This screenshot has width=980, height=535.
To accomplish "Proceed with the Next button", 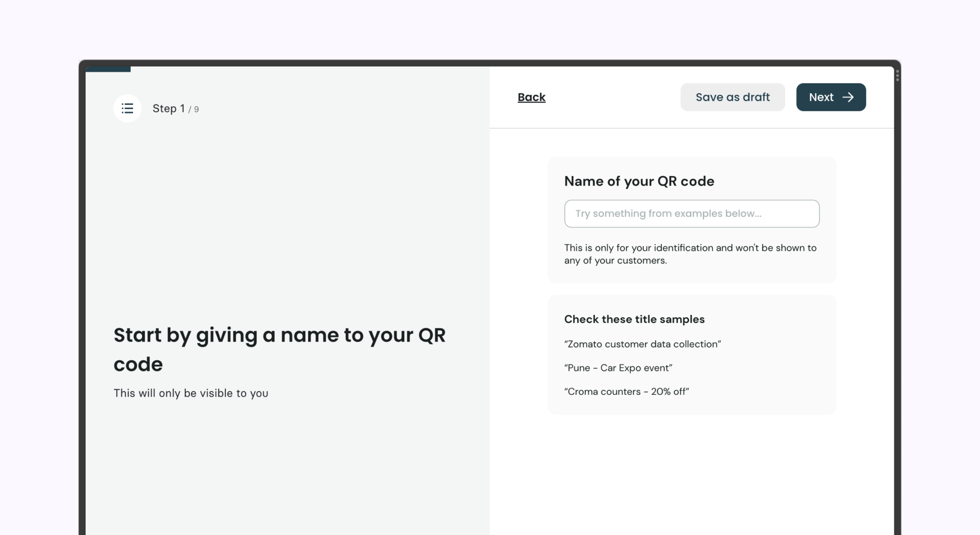I will pos(831,97).
